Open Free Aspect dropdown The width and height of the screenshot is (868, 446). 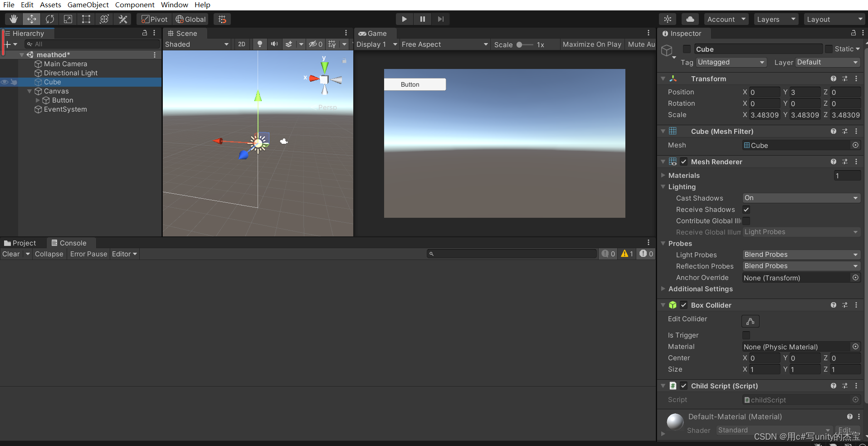coord(444,44)
